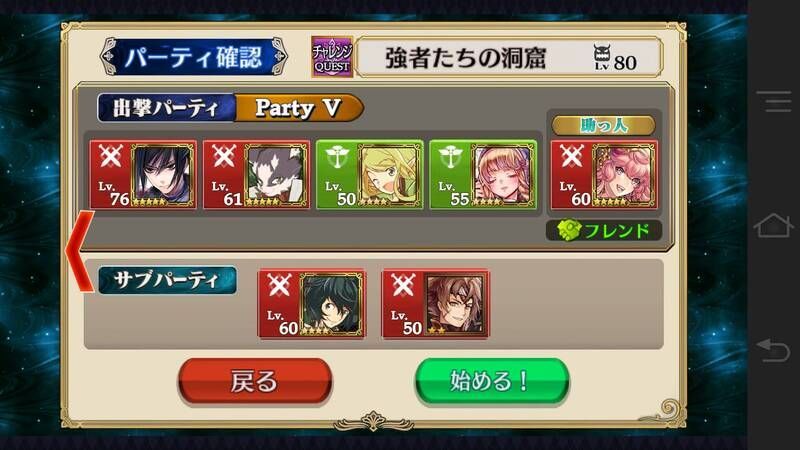Click the green 始める! start button

[x=492, y=381]
